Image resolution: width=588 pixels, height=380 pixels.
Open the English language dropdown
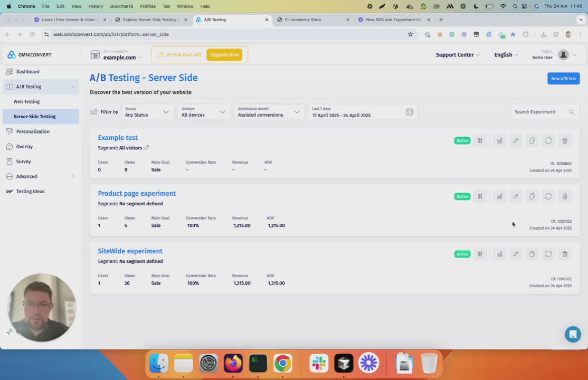click(x=506, y=55)
